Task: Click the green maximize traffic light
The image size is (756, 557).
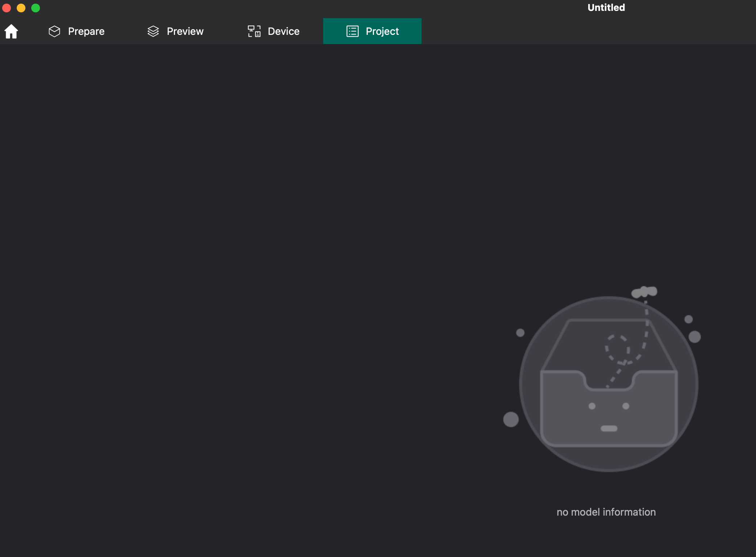Action: click(x=36, y=8)
